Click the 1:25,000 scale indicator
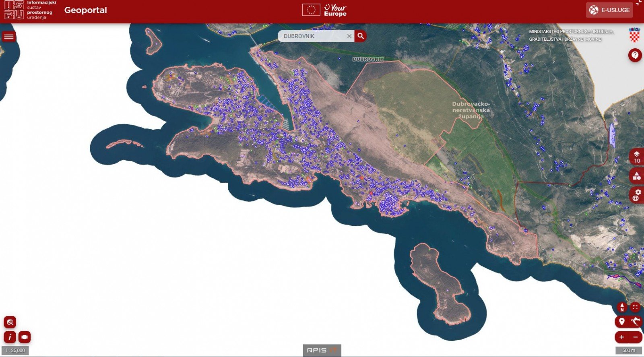The image size is (644, 357). pos(15,351)
